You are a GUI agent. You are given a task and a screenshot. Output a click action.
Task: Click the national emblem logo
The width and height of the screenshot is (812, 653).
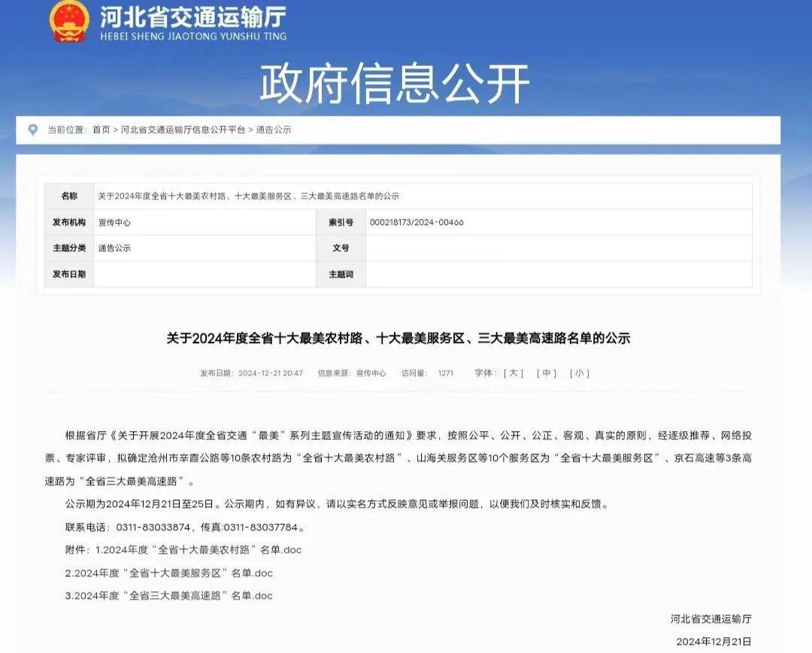(x=69, y=23)
